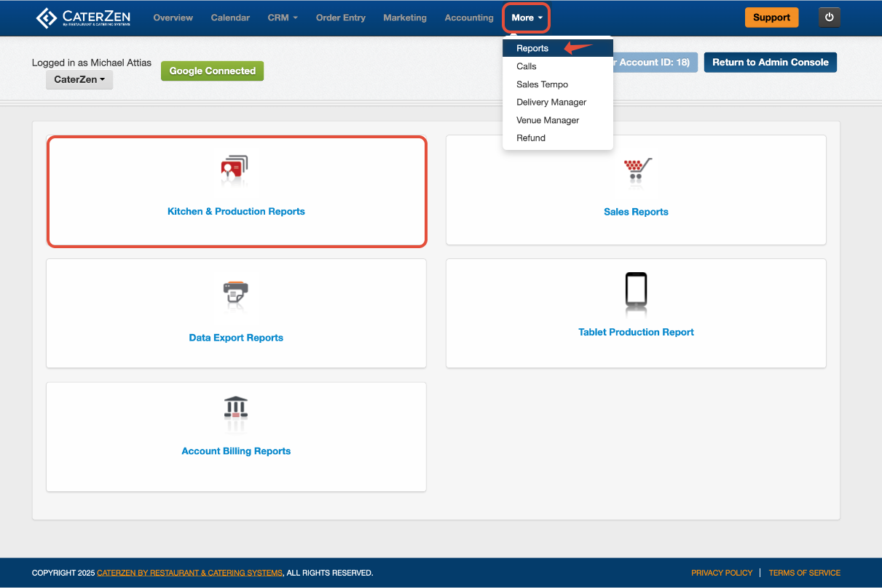Open the CaterZen account dropdown button
Image resolution: width=882 pixels, height=588 pixels.
[79, 79]
